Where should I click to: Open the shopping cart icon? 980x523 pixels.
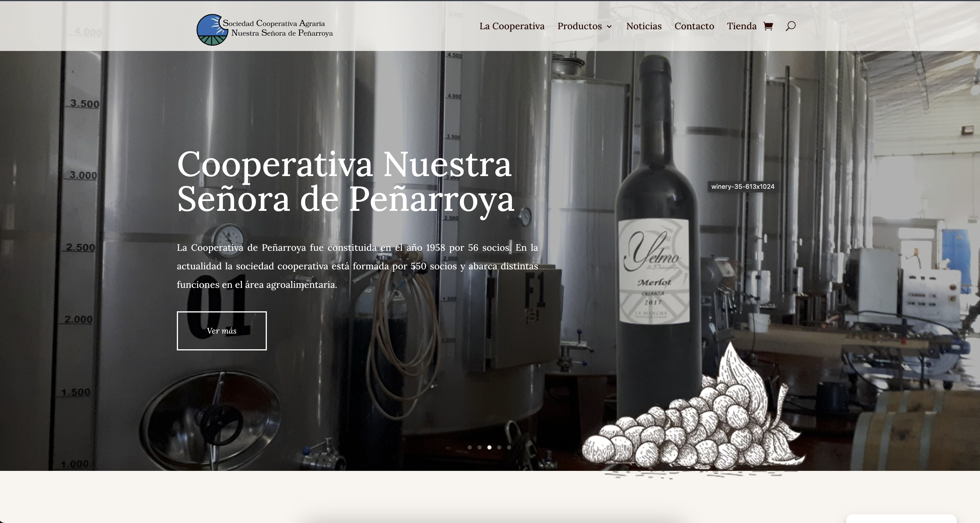click(x=768, y=26)
